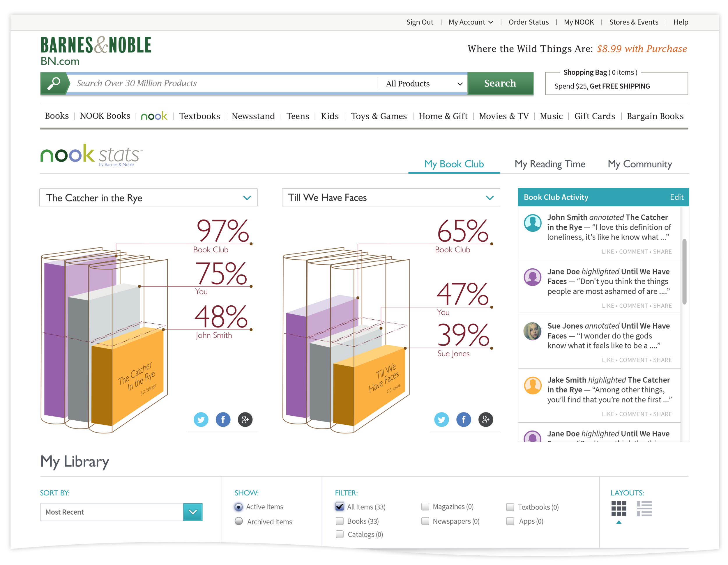Switch to My Reading Time tab
This screenshot has width=728, height=565.
[x=550, y=164]
